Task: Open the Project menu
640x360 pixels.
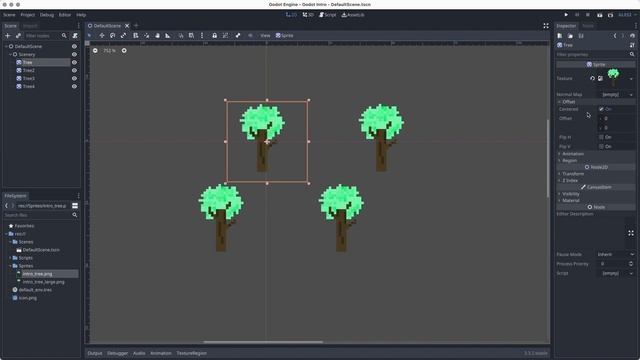Action: (x=28, y=15)
